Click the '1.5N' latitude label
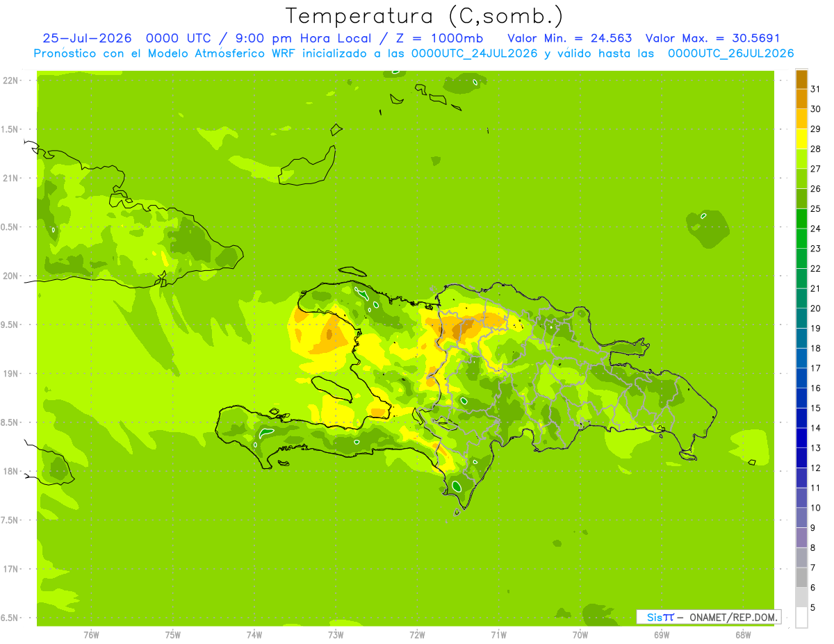Screen dimensions: 834x644 point(11,130)
